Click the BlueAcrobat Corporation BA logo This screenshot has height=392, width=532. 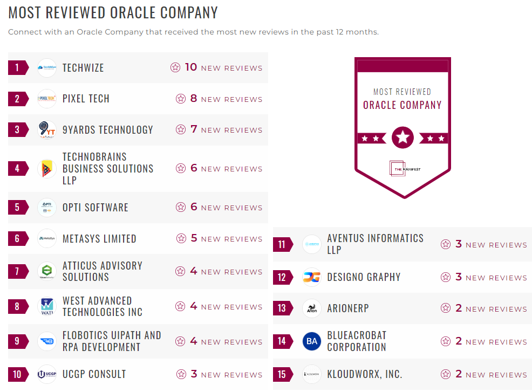click(x=312, y=341)
